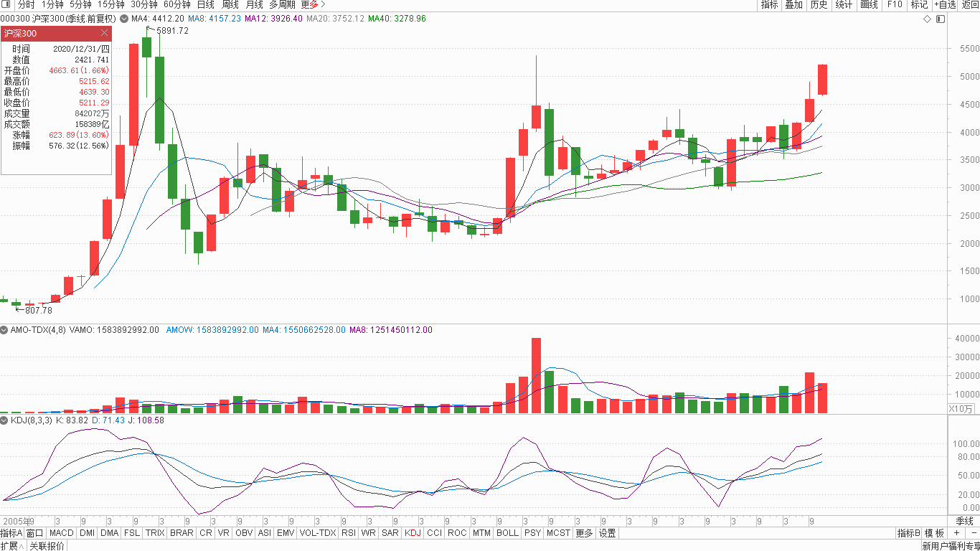Select the VR indicator tab
The width and height of the screenshot is (980, 551).
click(x=224, y=533)
